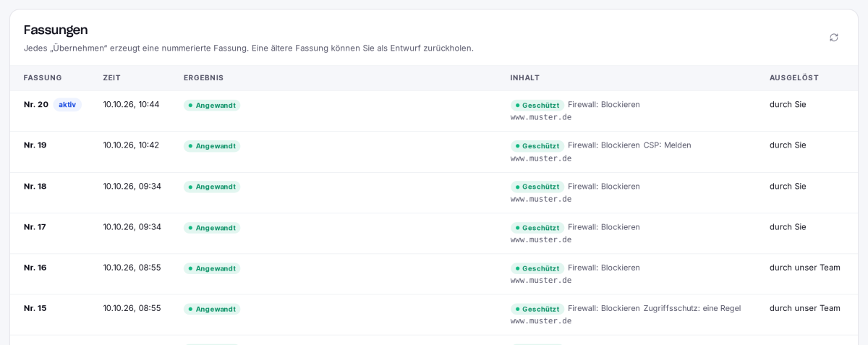868x345 pixels.
Task: Click the 08:55 timestamp of Nr. 16
Action: tap(132, 267)
